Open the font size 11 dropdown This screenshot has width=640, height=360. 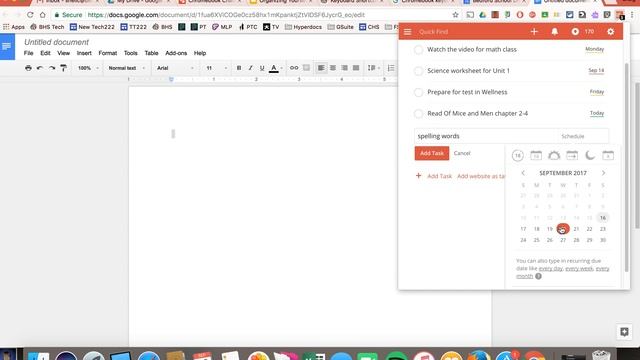(x=216, y=68)
